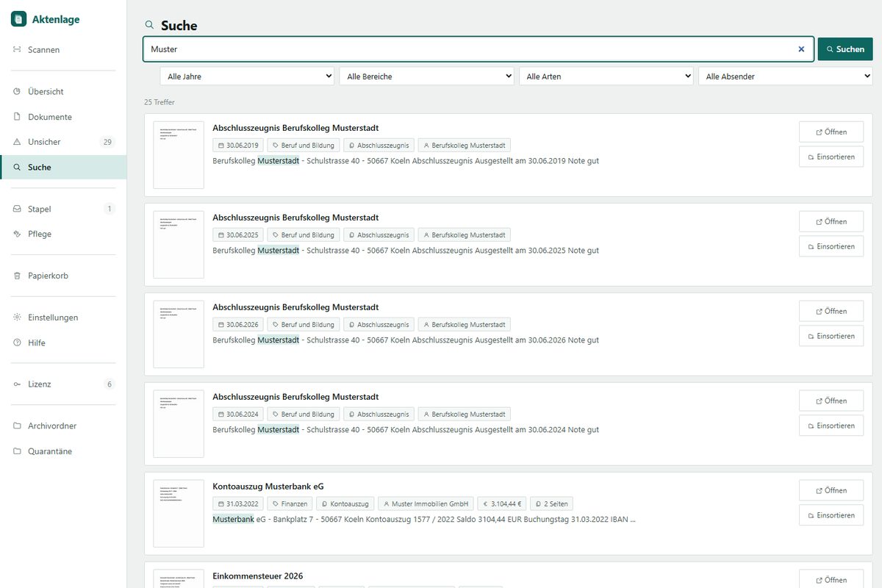The height and width of the screenshot is (588, 882).
Task: Open the Unsicher list
Action: pyautogui.click(x=63, y=142)
